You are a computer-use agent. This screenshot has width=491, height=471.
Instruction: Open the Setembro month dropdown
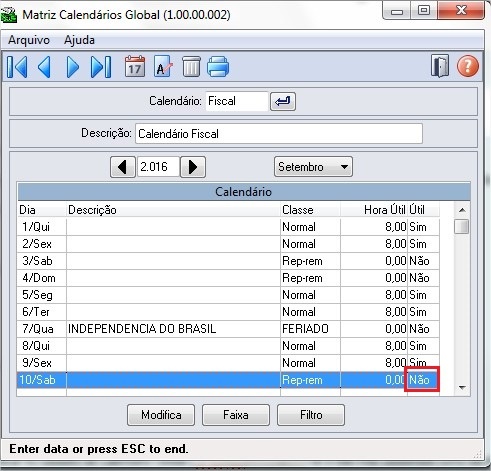[x=313, y=167]
